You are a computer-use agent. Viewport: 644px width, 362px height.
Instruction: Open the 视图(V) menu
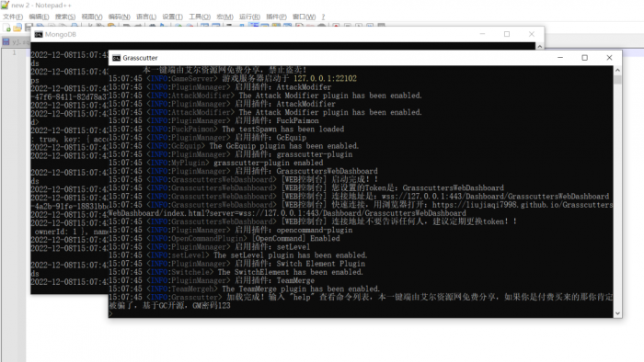[92, 17]
